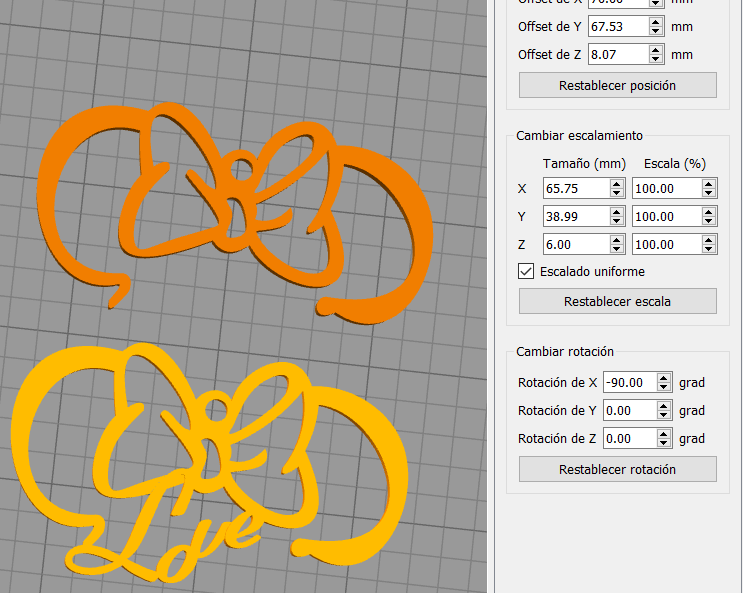This screenshot has width=743, height=593.
Task: Decrease Rotación de Z with down arrow
Action: click(x=664, y=443)
